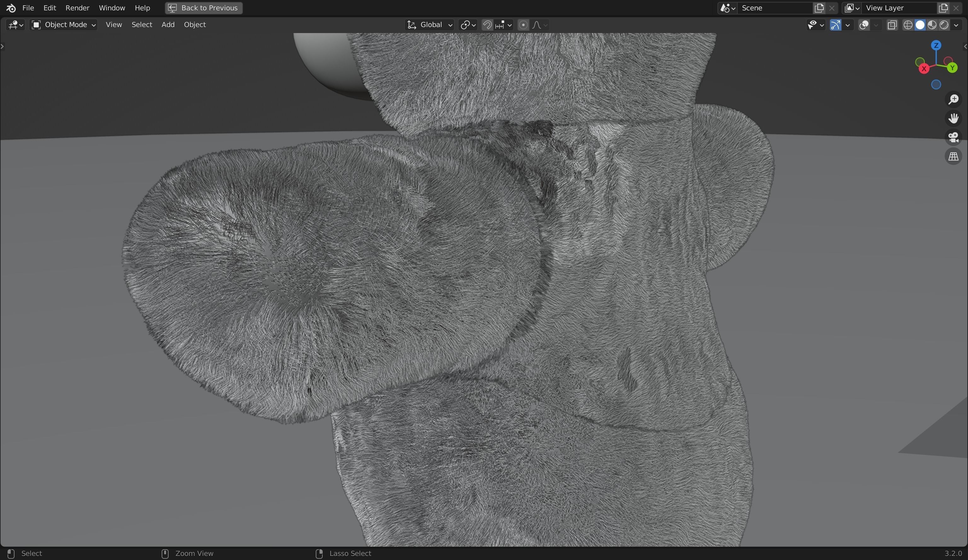968x560 pixels.
Task: Click the Scene name field
Action: tap(775, 8)
